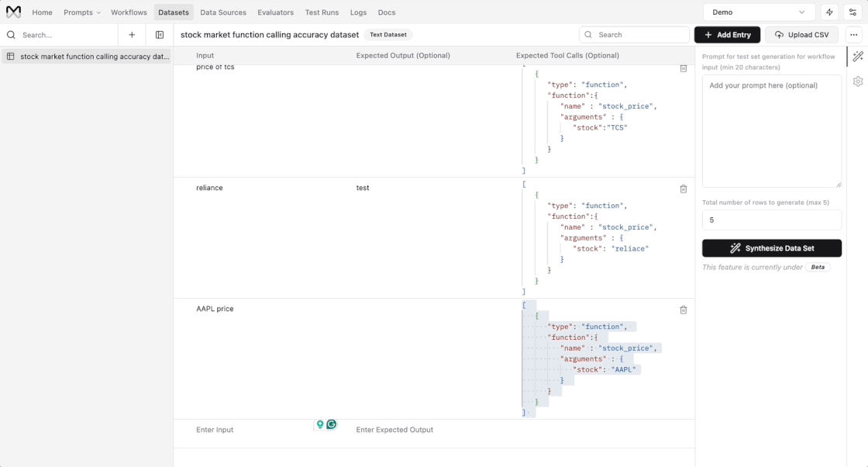This screenshot has height=467, width=868.
Task: Focus the number of rows field
Action: tap(772, 220)
